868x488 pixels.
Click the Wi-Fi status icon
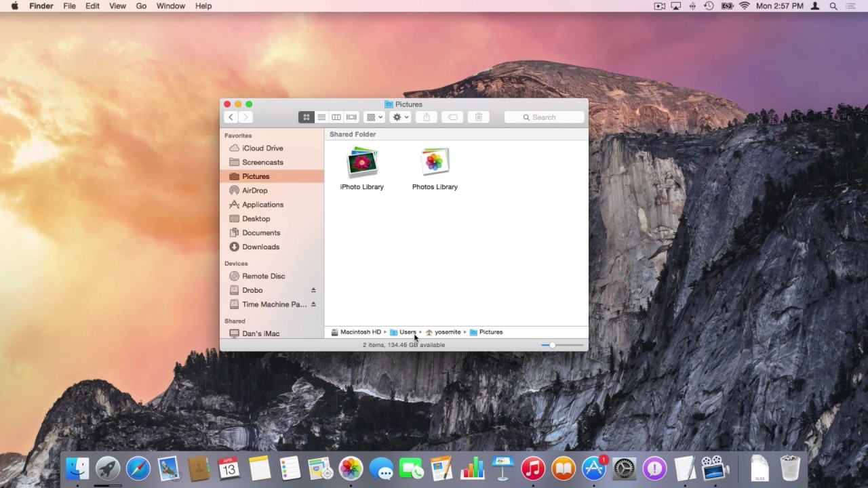pos(745,6)
